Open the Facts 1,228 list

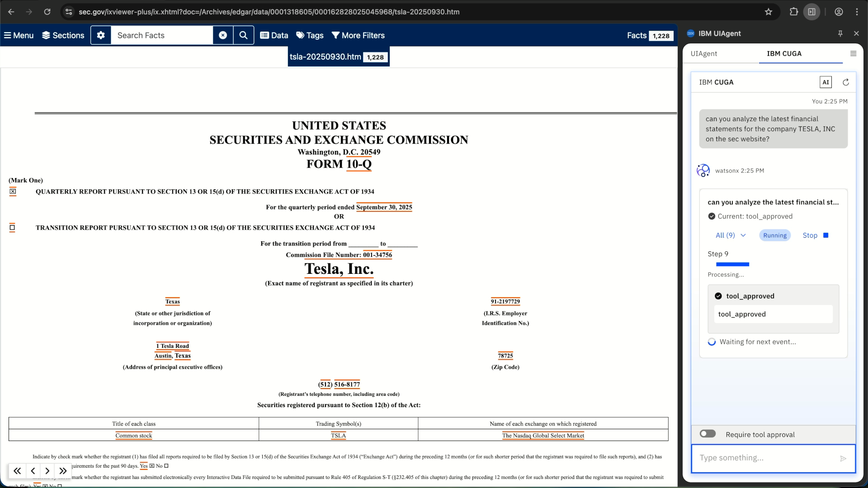tap(650, 36)
